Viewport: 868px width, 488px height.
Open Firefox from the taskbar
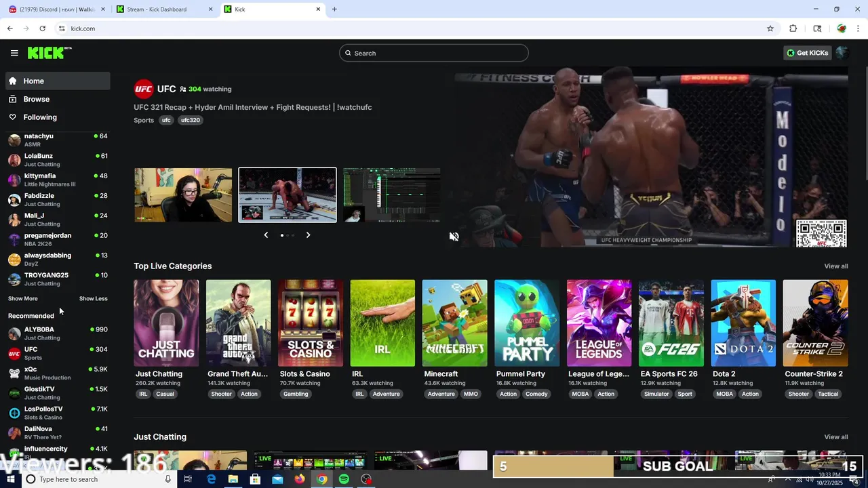tap(300, 479)
